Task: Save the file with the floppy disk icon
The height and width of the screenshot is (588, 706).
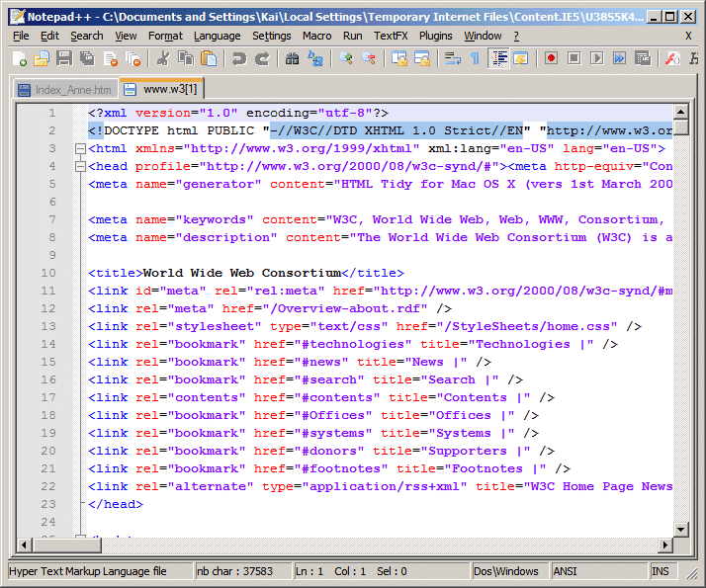Action: (x=64, y=58)
